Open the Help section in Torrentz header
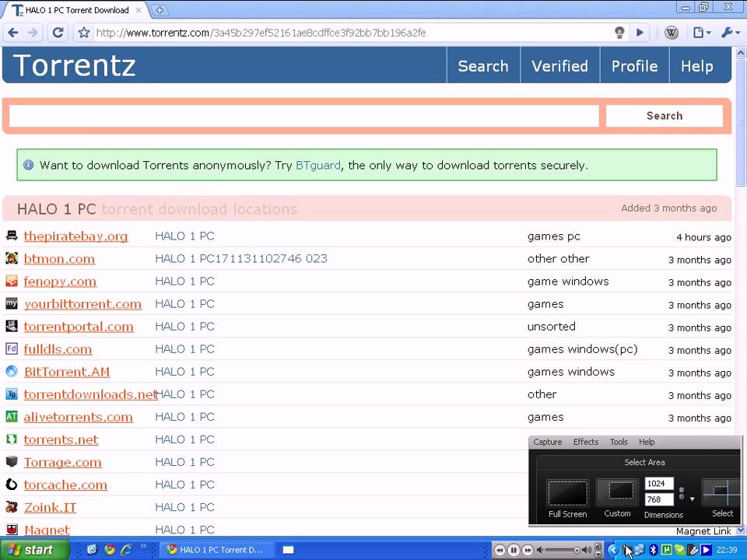The image size is (747, 560). (696, 65)
